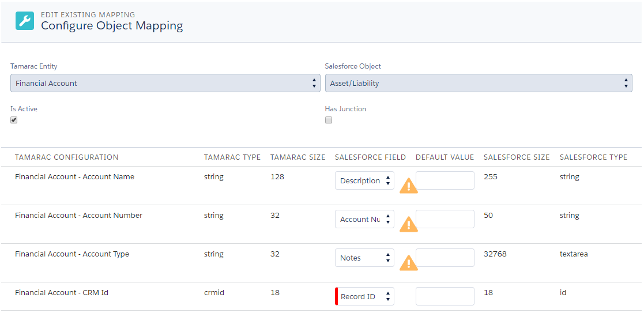The height and width of the screenshot is (313, 644).
Task: Open the Description Salesforce field dropdown
Action: coord(365,180)
